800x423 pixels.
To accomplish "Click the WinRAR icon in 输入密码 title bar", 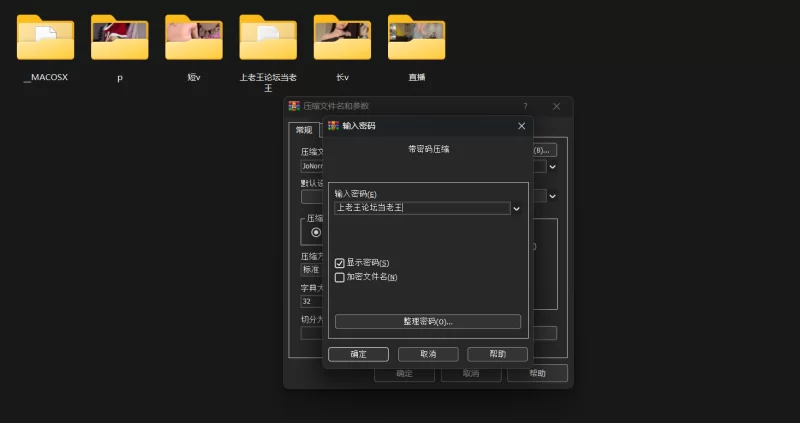I will coord(334,126).
